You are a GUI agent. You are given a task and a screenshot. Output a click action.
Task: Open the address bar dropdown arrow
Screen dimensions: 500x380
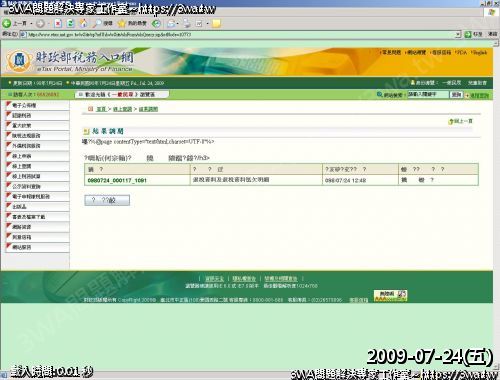[x=458, y=34]
